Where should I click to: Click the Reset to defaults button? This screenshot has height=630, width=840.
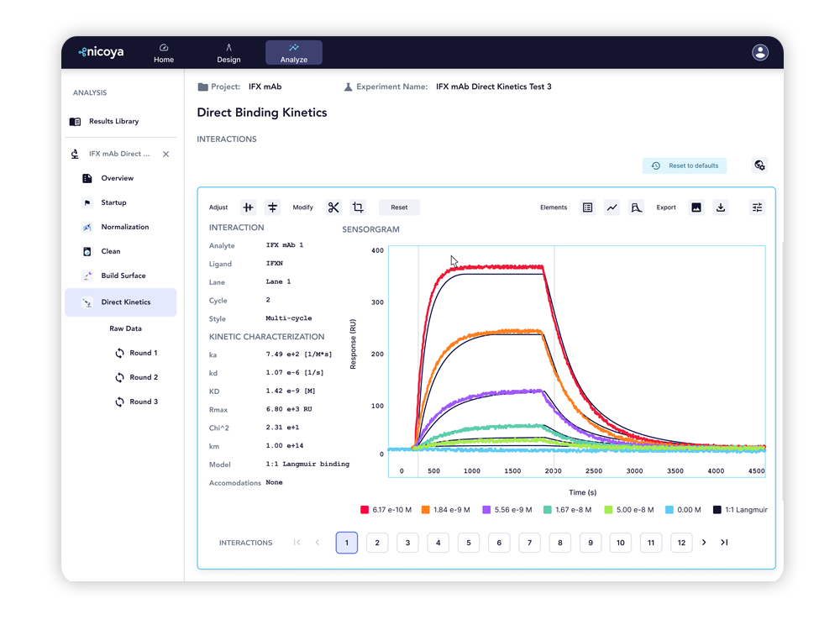coord(685,165)
